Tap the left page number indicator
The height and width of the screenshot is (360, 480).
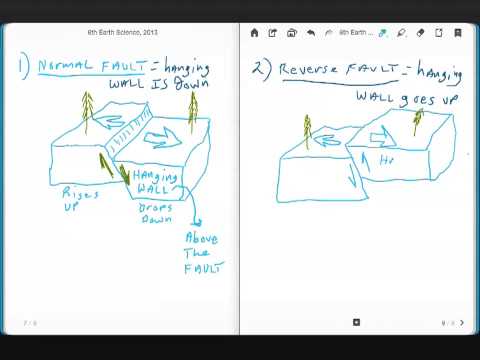(x=30, y=323)
